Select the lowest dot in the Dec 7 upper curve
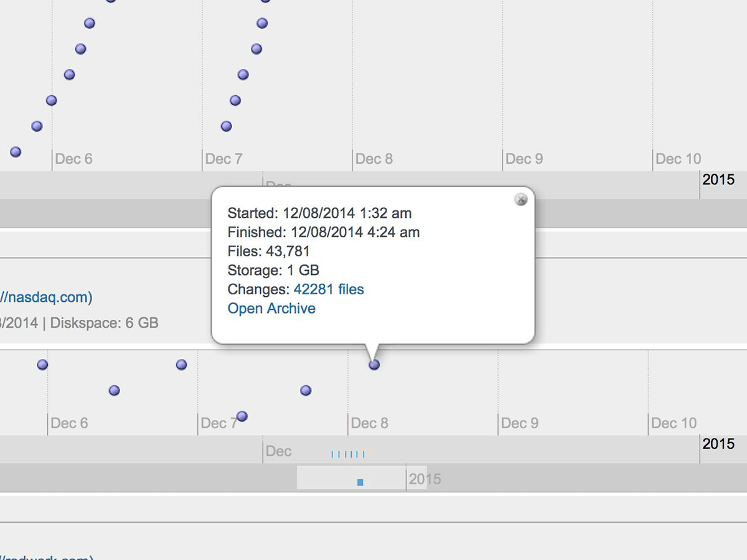The image size is (747, 560). (227, 126)
